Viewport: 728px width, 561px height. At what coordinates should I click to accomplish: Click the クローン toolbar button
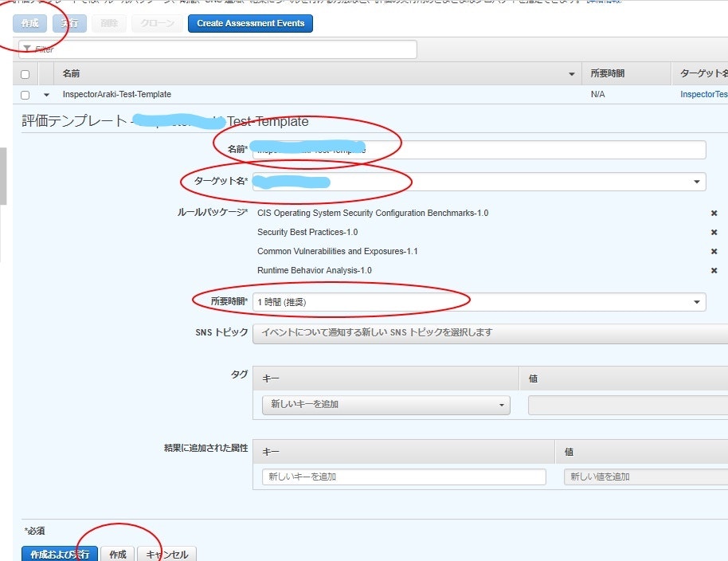[157, 23]
